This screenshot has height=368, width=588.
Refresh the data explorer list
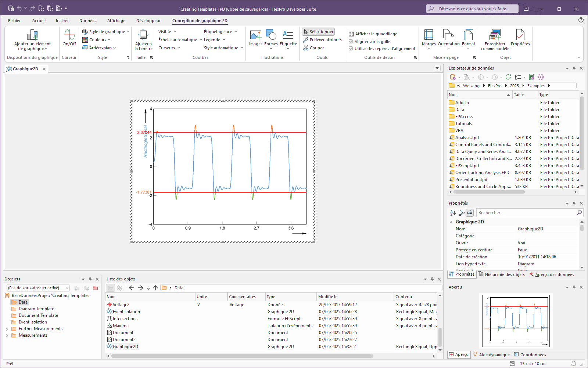(x=508, y=77)
